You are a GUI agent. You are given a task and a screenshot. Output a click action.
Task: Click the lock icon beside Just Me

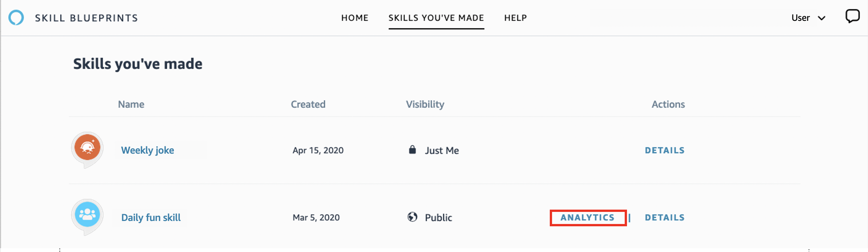[x=412, y=150]
